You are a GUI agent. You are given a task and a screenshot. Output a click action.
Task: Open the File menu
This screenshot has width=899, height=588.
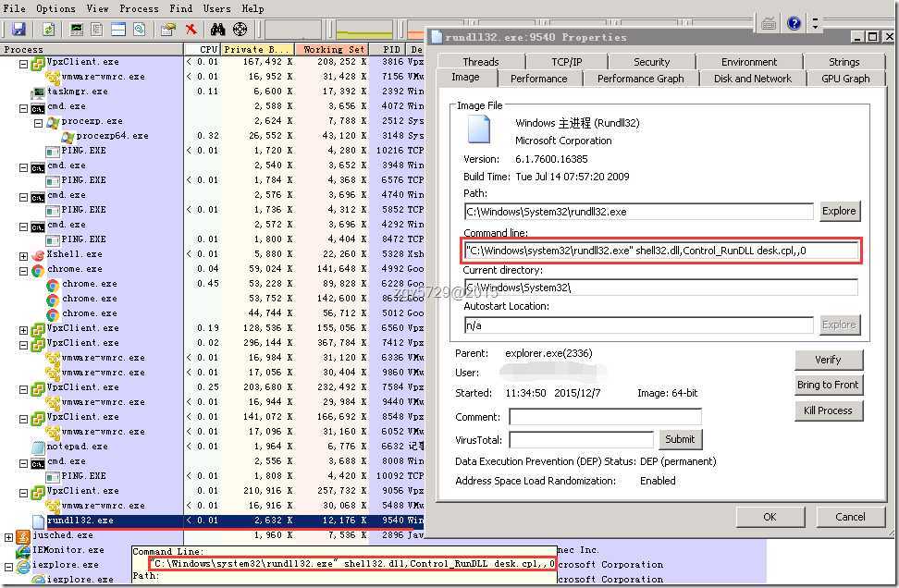point(14,8)
